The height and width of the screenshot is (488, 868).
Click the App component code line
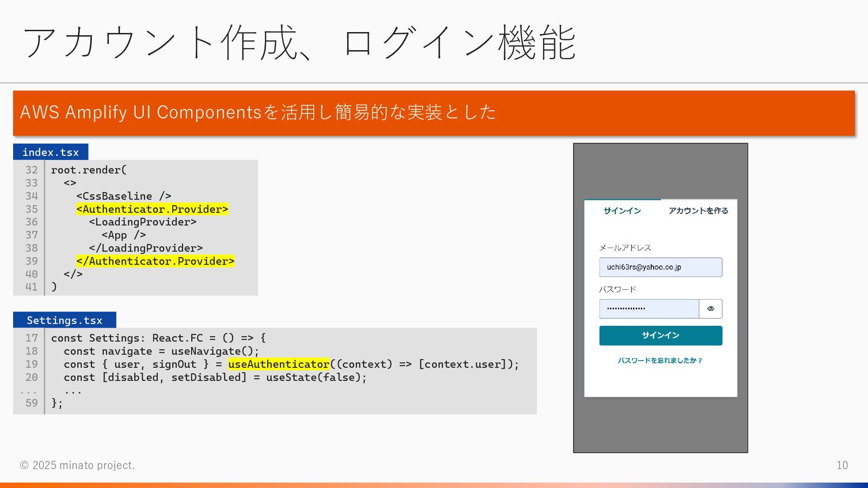[123, 235]
